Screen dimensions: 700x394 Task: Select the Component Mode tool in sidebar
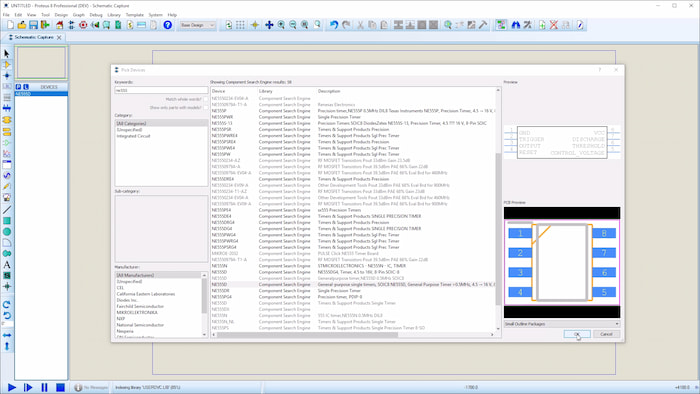pyautogui.click(x=7, y=65)
